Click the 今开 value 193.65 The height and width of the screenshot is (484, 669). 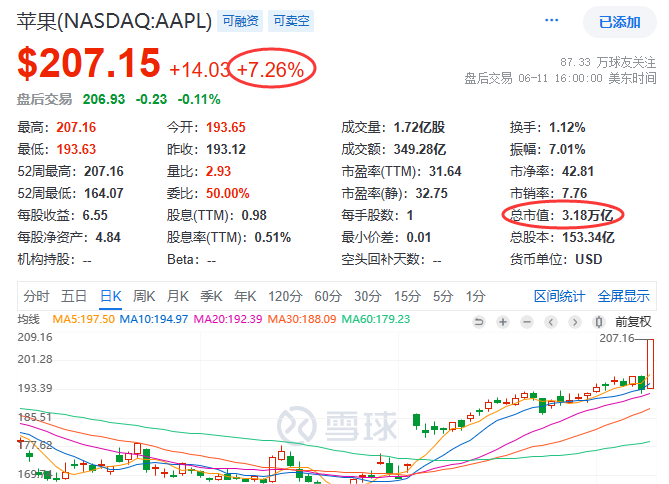[x=226, y=127]
